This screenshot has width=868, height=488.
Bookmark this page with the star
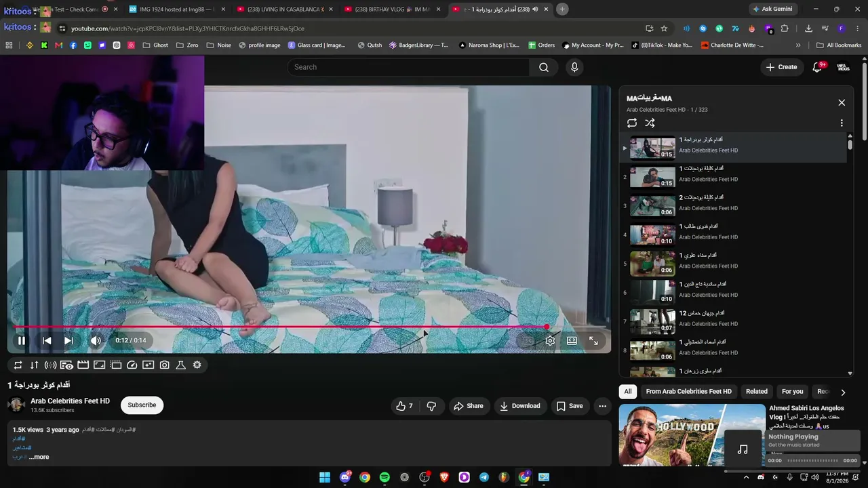pos(665,28)
